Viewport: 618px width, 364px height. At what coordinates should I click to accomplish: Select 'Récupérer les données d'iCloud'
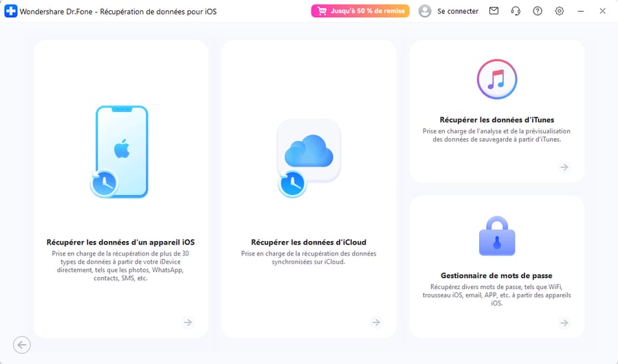(x=309, y=242)
